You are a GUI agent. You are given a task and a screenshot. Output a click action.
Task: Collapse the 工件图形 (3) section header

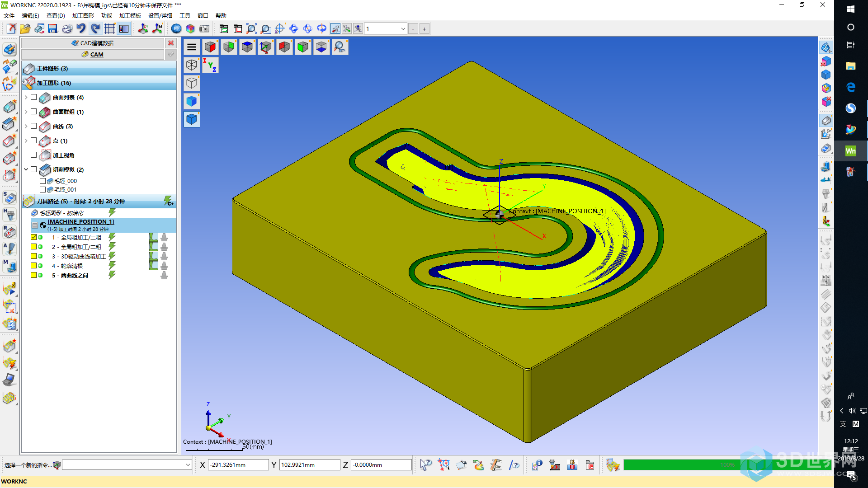tap(99, 68)
